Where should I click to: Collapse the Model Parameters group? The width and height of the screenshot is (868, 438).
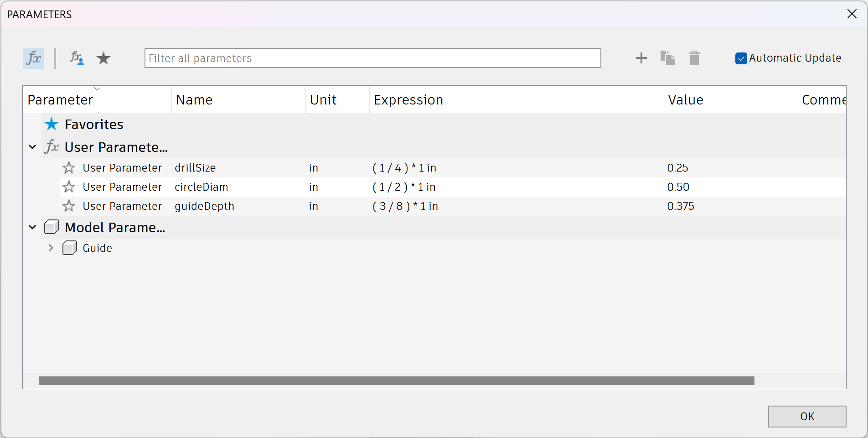pos(32,227)
